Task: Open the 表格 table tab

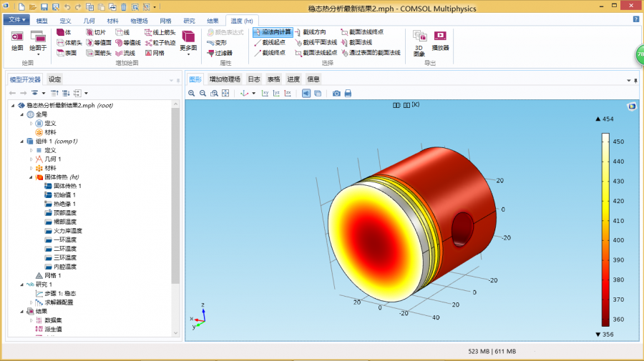Action: tap(273, 79)
